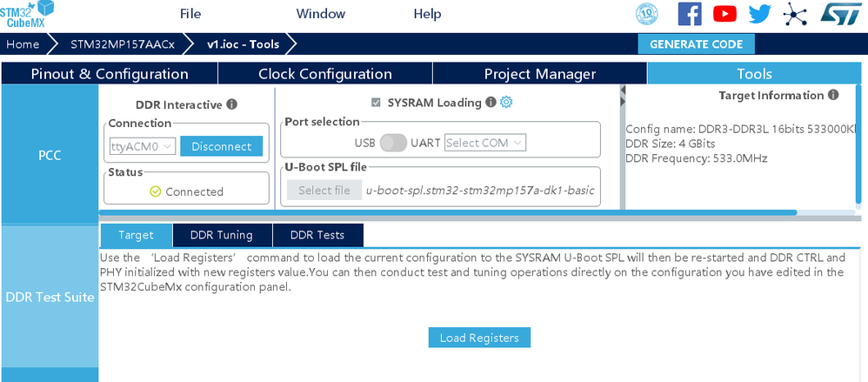Select PCC in the left sidebar

[50, 155]
